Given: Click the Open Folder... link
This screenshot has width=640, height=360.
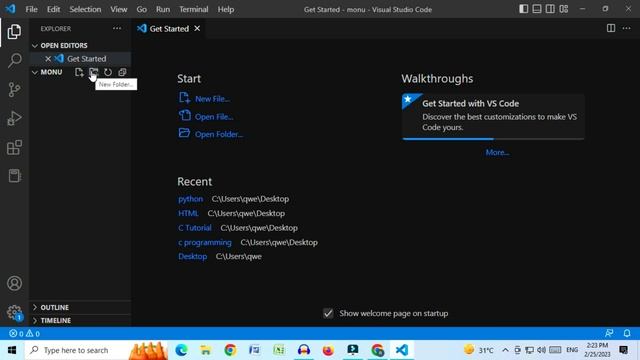Looking at the screenshot, I should click(219, 134).
